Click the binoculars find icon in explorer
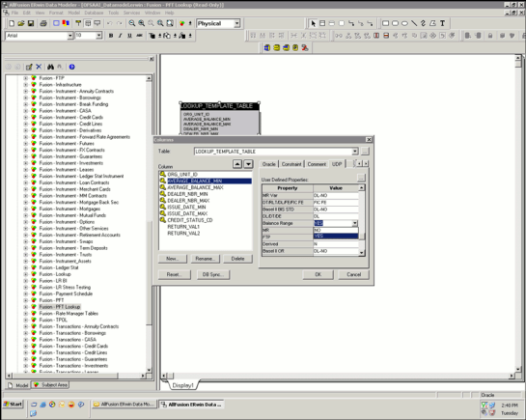Screen dimensions: 526x420 click(50, 67)
